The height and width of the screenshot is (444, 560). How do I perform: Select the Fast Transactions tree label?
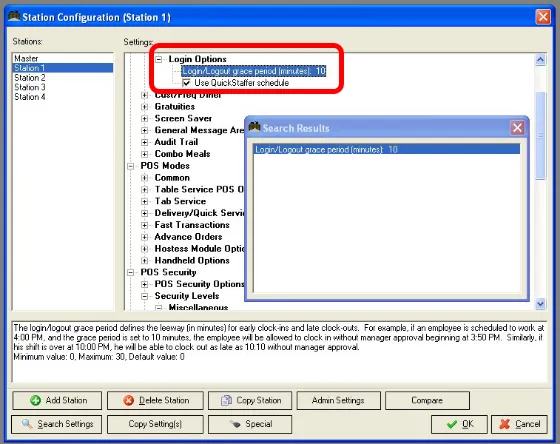192,225
